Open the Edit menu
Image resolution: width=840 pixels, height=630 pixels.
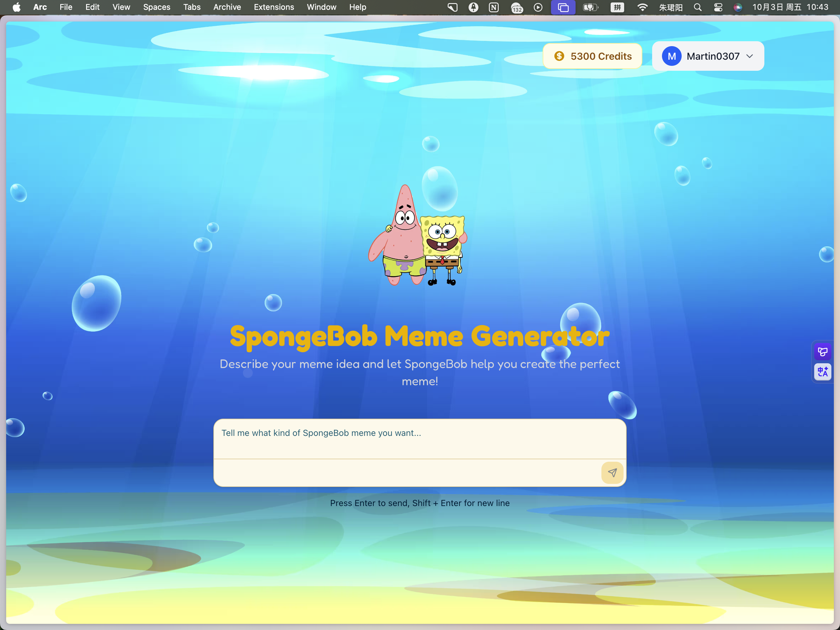pos(92,7)
